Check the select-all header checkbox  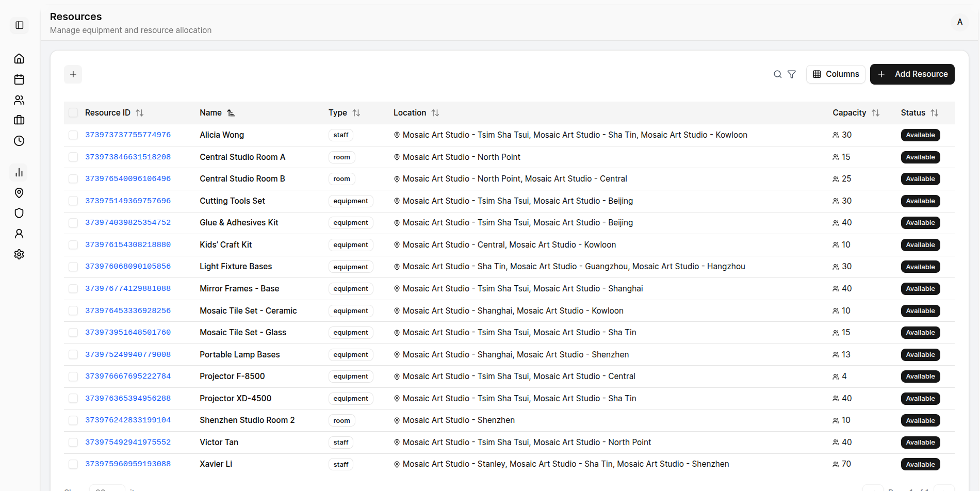(x=73, y=113)
